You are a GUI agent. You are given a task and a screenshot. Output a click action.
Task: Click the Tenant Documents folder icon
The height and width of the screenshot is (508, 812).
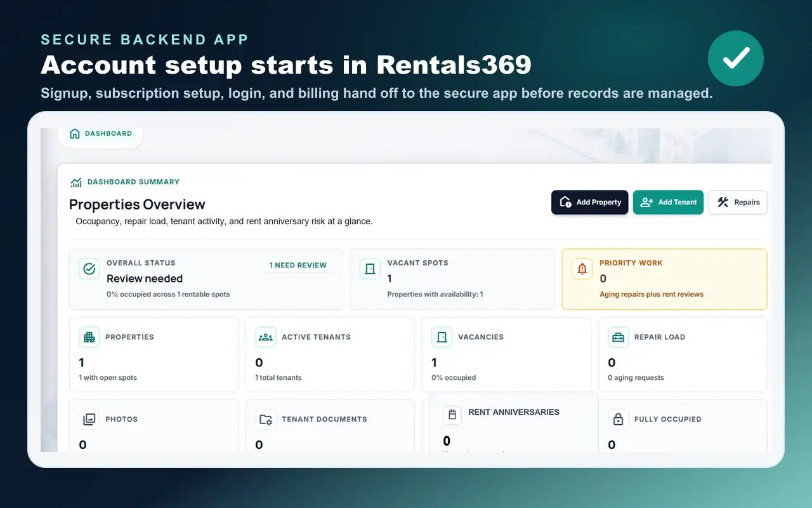pyautogui.click(x=266, y=419)
